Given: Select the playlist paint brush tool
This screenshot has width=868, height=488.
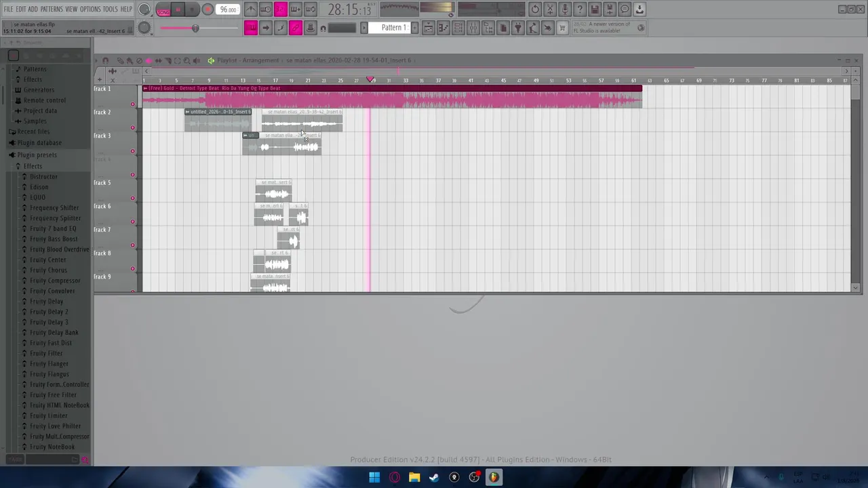Looking at the screenshot, I should coord(130,60).
